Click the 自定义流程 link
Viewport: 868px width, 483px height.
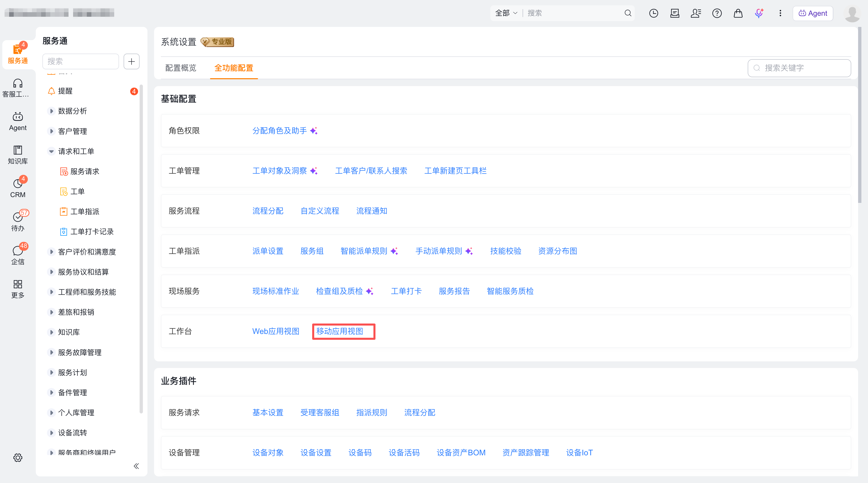click(x=320, y=211)
